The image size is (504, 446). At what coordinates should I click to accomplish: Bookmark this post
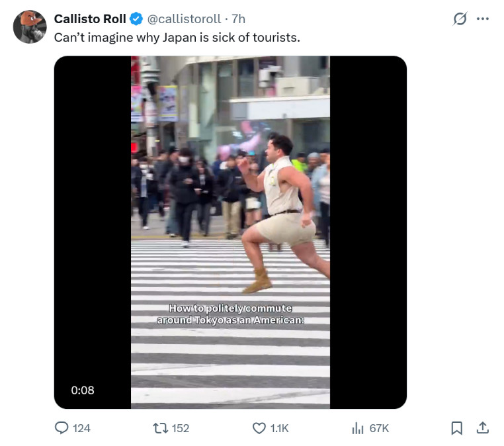click(457, 428)
